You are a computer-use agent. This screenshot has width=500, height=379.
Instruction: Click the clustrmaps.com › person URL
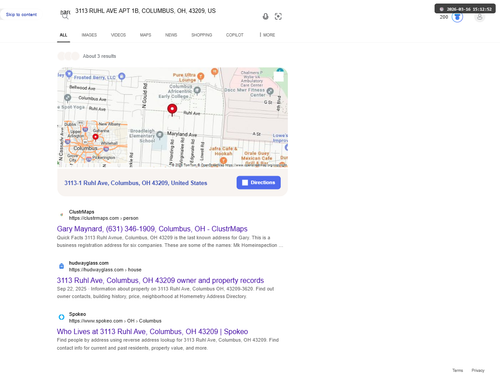point(104,218)
